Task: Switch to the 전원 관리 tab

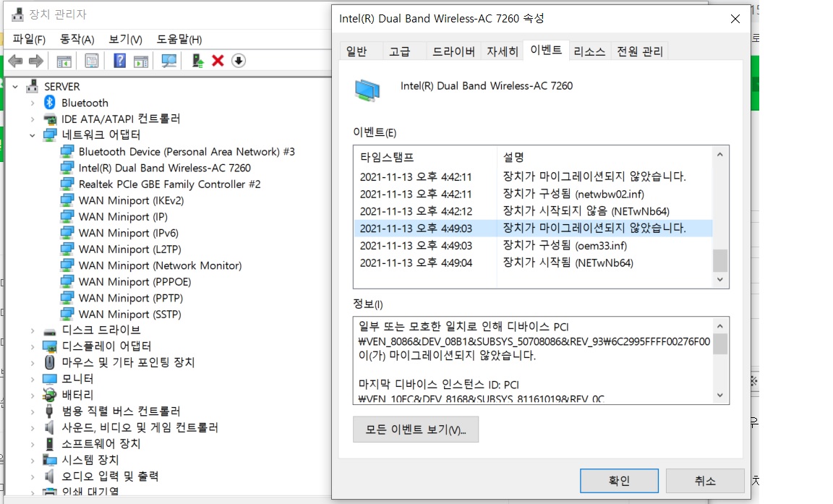Action: click(640, 51)
